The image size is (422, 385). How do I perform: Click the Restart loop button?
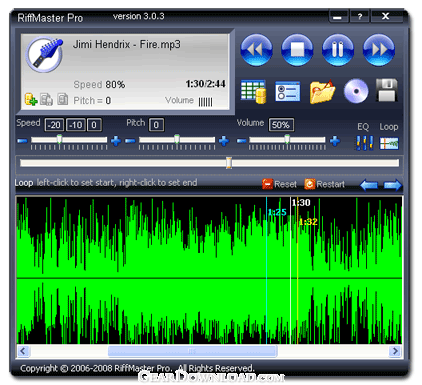(324, 184)
